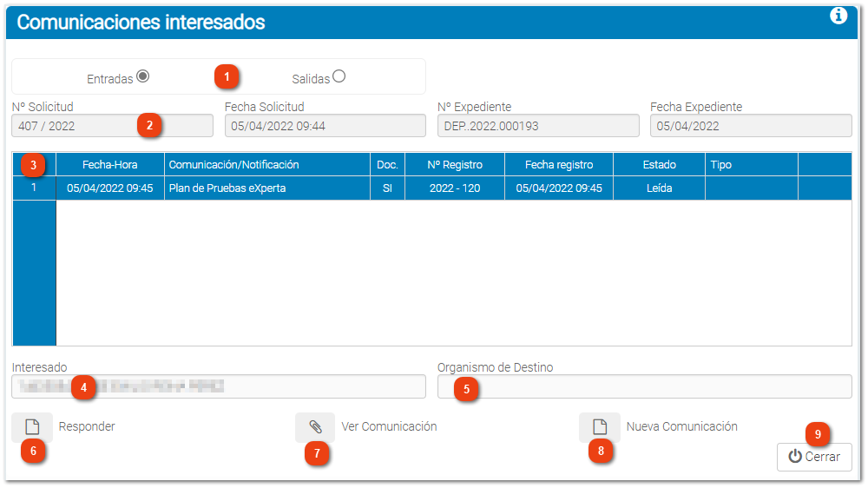Click the Fecha registro cell of row 1
The height and width of the screenshot is (488, 868).
point(559,188)
